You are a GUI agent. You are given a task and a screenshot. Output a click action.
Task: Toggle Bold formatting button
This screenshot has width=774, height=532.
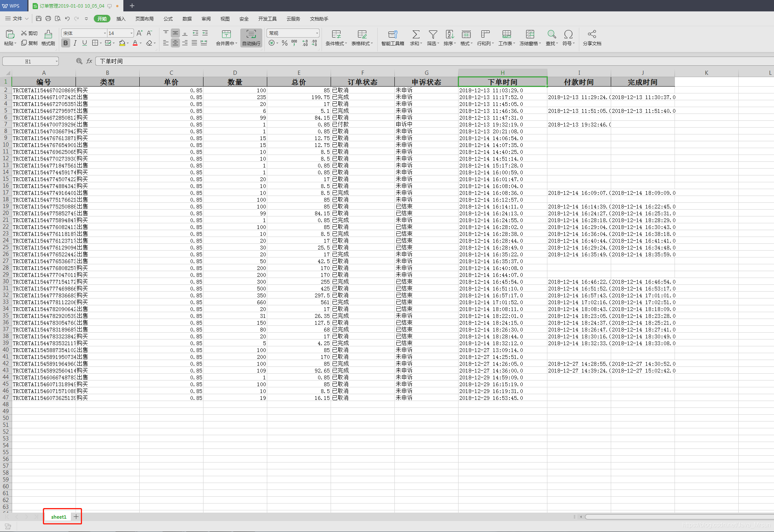(66, 43)
